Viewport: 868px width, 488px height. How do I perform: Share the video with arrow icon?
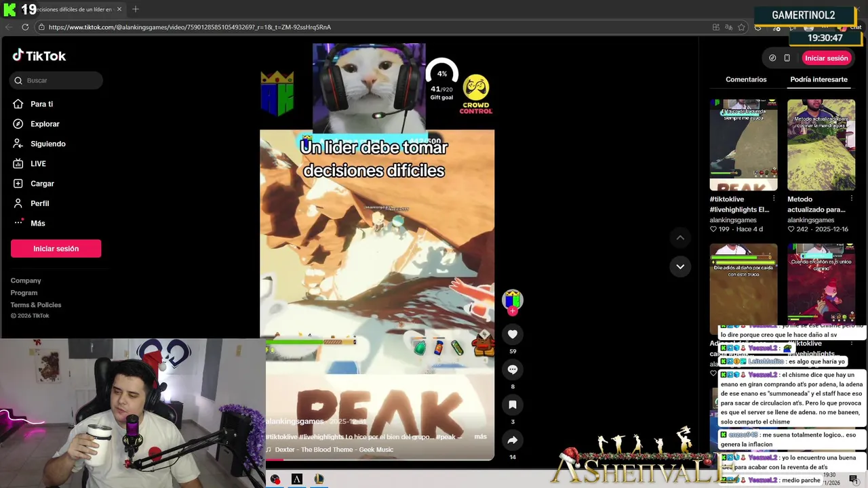coord(513,440)
